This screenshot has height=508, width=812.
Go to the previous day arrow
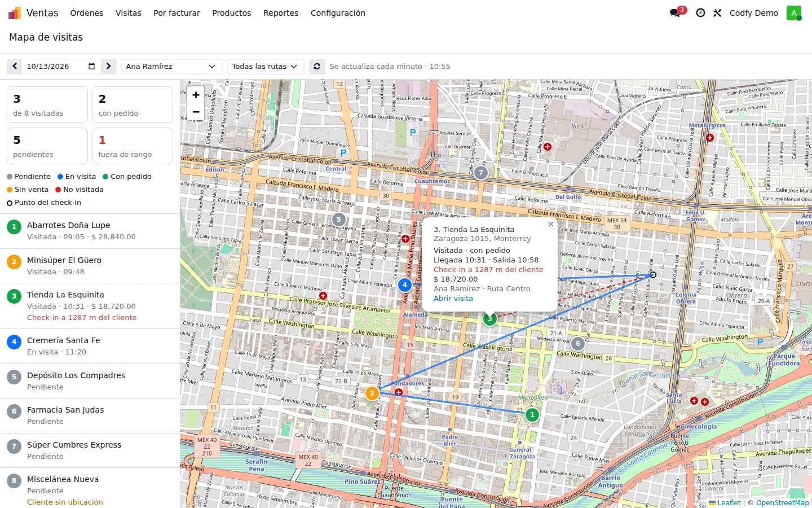tap(15, 66)
